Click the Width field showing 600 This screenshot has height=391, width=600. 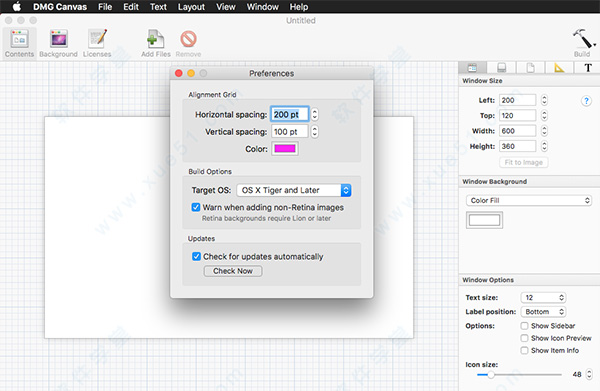517,131
